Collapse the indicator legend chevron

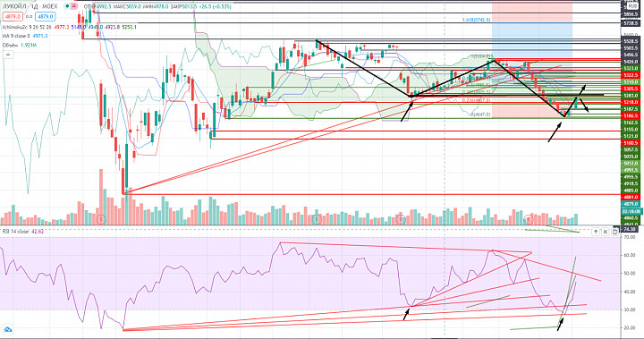click(x=8, y=55)
